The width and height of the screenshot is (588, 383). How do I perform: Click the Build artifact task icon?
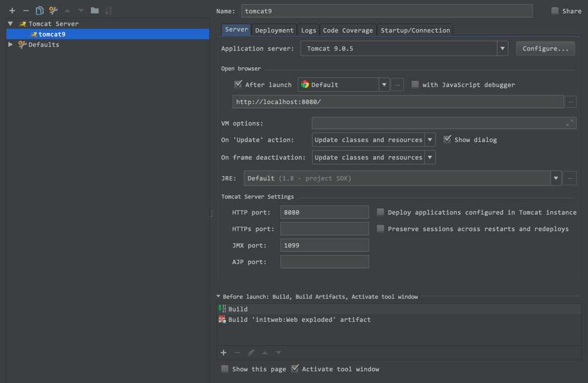click(x=222, y=319)
